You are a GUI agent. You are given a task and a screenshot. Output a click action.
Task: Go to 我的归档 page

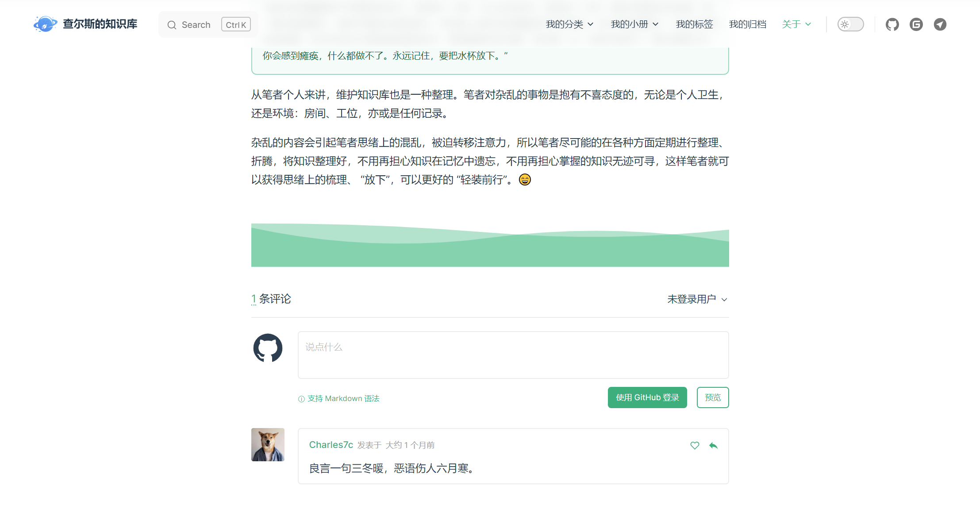[747, 24]
